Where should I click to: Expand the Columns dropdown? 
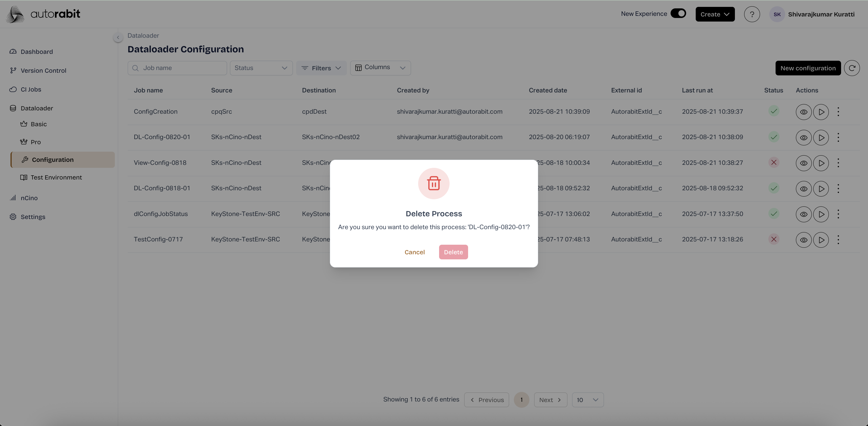tap(380, 68)
